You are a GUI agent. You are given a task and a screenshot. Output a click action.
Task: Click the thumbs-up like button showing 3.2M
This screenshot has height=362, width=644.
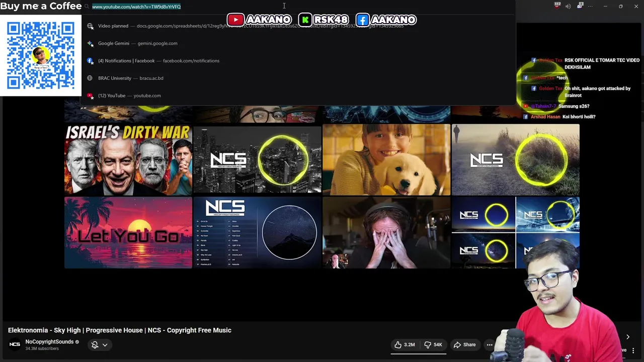[x=405, y=345]
